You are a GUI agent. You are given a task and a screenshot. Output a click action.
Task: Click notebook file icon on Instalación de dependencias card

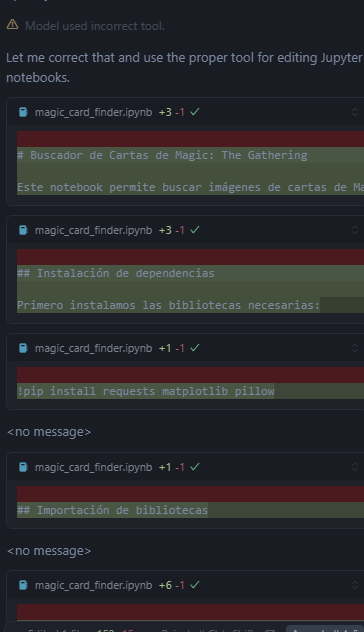[23, 230]
